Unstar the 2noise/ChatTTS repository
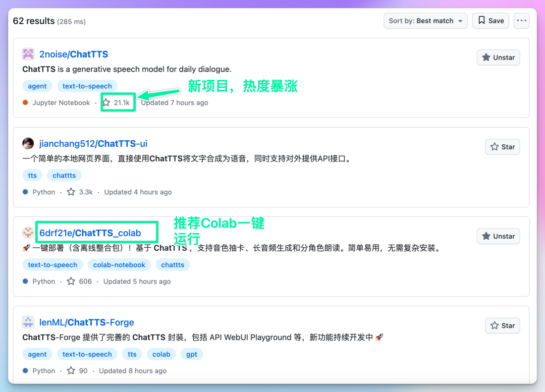 tap(498, 57)
